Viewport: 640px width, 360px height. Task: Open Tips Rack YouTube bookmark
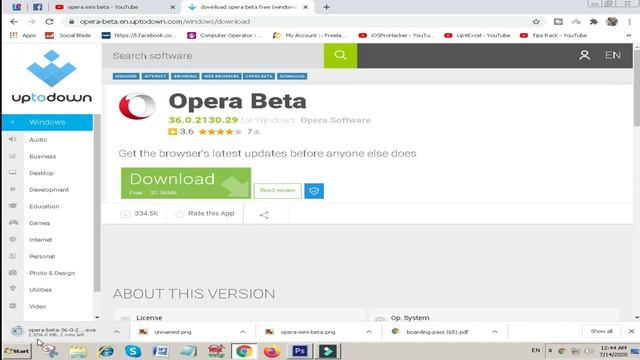pos(553,36)
